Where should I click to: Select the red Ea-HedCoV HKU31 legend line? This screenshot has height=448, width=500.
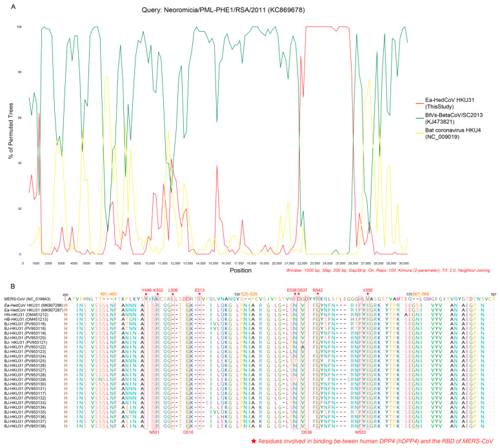(x=419, y=103)
